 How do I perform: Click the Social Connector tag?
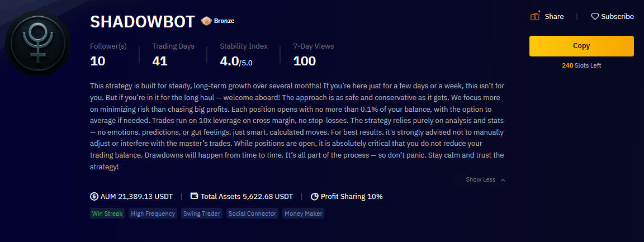click(252, 213)
